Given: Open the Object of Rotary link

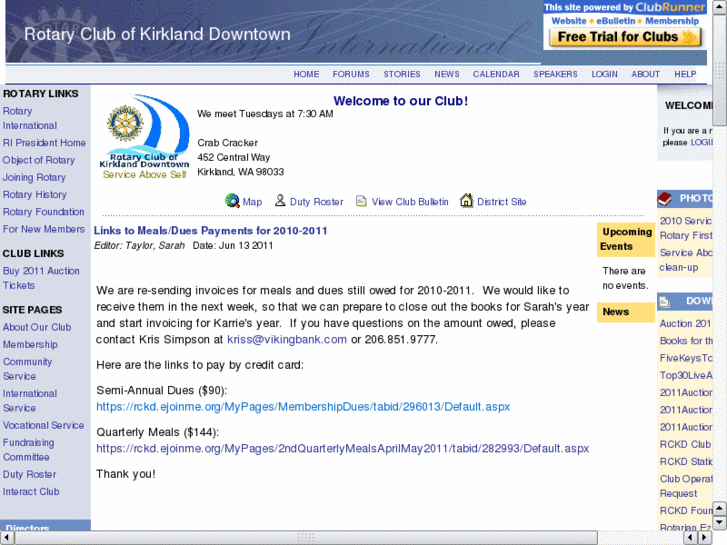Looking at the screenshot, I should click(38, 160).
